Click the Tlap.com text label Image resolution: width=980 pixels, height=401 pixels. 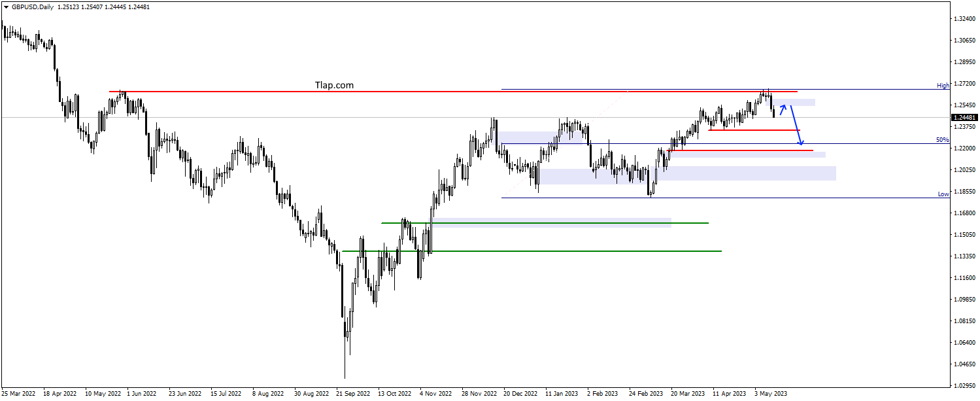333,85
